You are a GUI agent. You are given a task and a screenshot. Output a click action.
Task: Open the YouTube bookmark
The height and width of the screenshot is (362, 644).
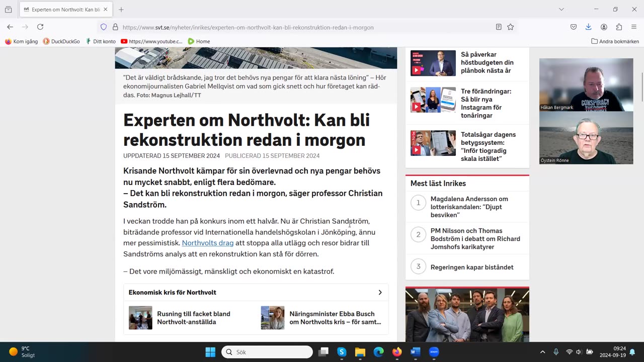151,41
